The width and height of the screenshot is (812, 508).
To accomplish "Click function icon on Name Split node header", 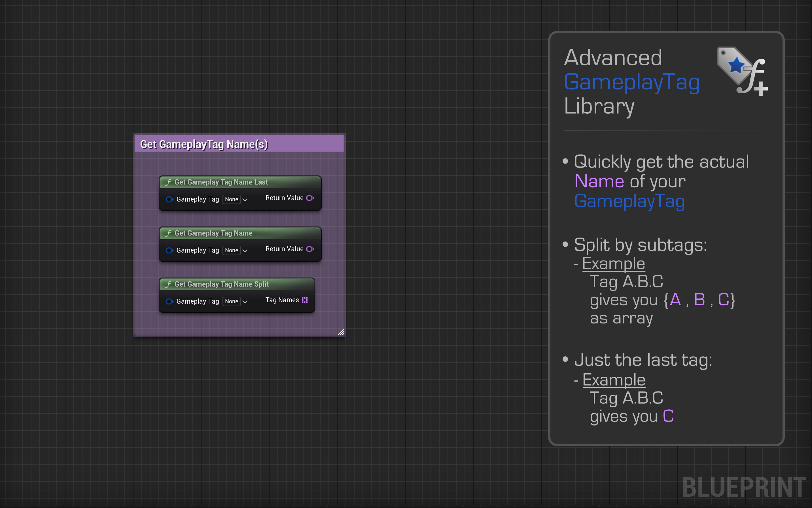I will point(168,284).
